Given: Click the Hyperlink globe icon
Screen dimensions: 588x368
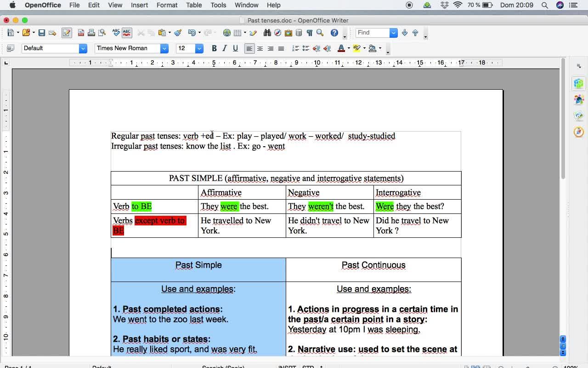Looking at the screenshot, I should [x=227, y=33].
